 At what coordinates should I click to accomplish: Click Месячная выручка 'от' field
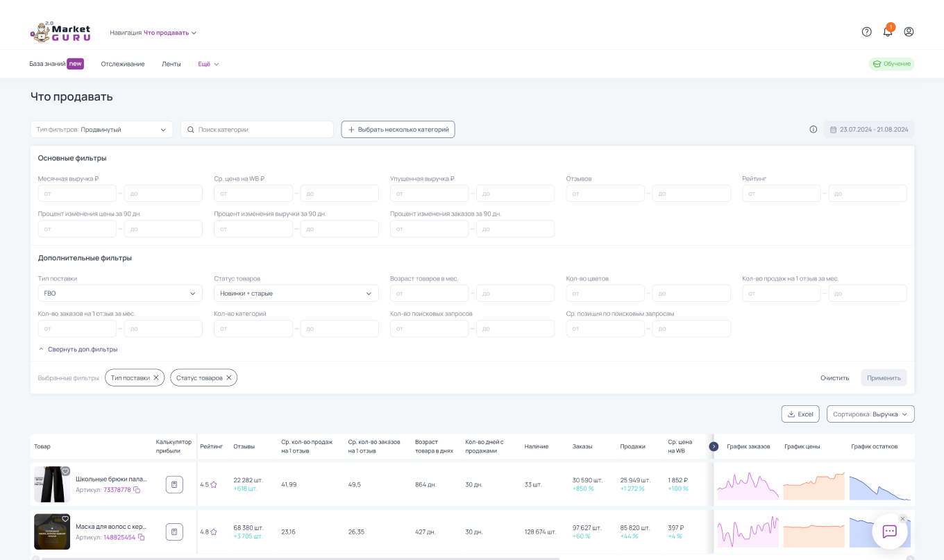coord(78,194)
